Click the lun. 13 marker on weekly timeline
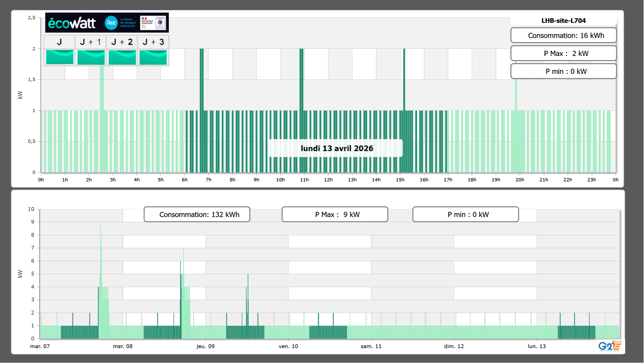The width and height of the screenshot is (644, 363). tap(537, 346)
